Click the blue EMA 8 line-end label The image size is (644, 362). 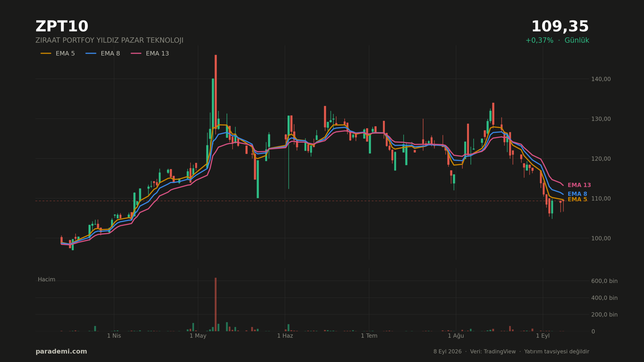(x=577, y=194)
